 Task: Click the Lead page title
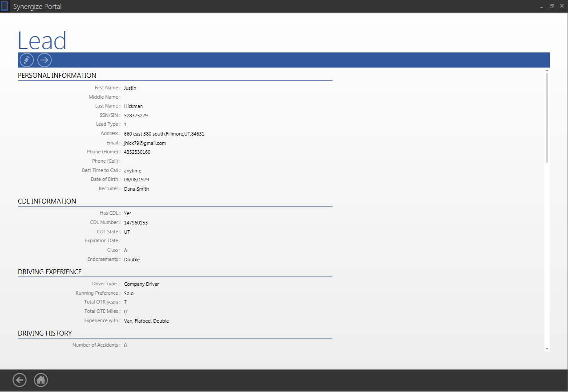[42, 41]
